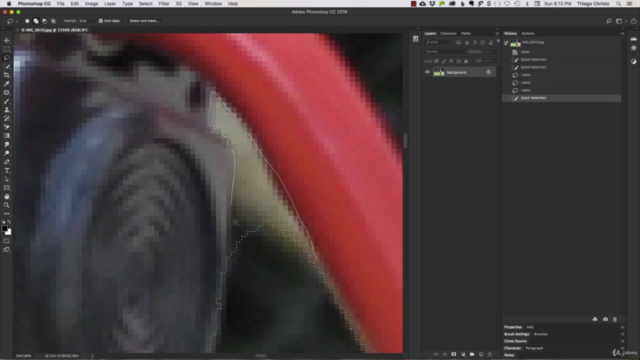Open the Brush Settings panel

pos(516,334)
